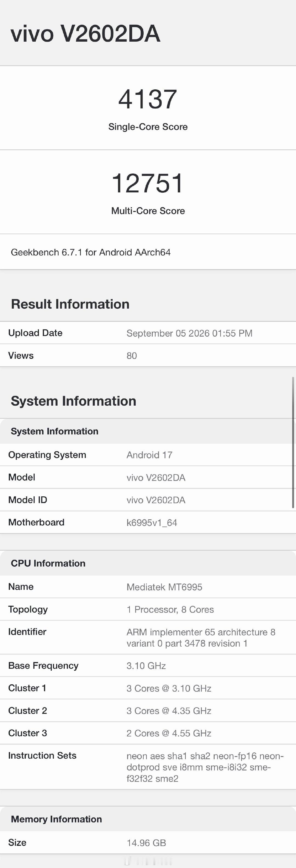
Task: Click the Cluster 2 label
Action: tap(27, 711)
